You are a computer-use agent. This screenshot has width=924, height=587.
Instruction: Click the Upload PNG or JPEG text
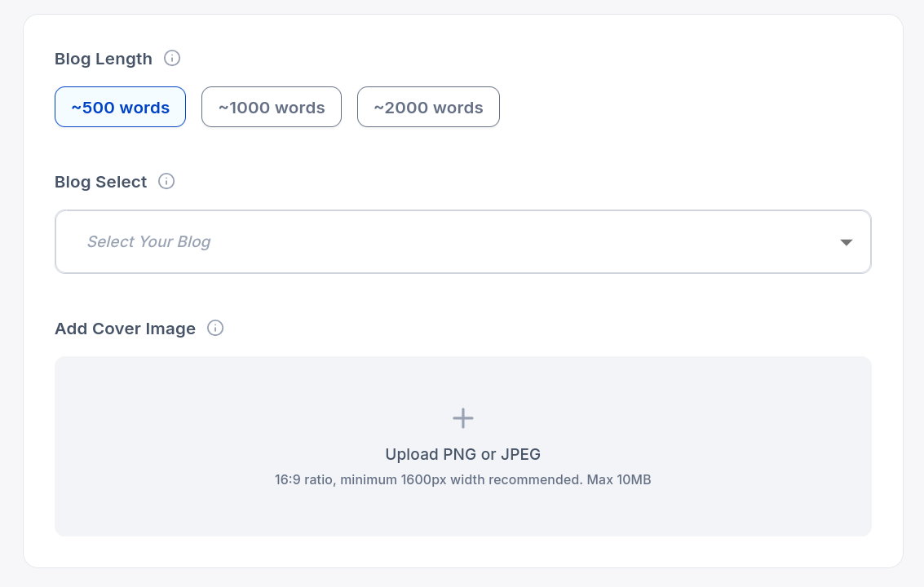tap(463, 454)
